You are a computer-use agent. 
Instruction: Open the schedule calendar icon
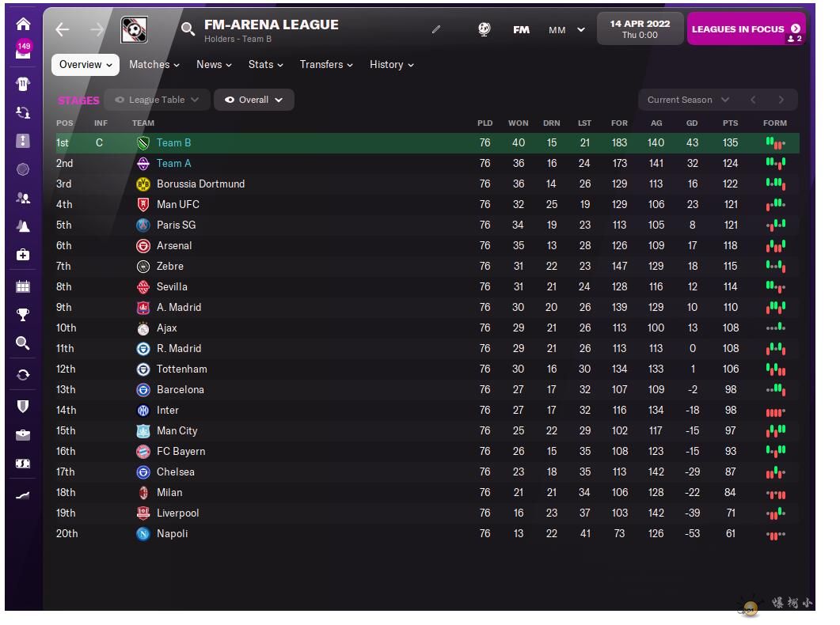pyautogui.click(x=23, y=286)
